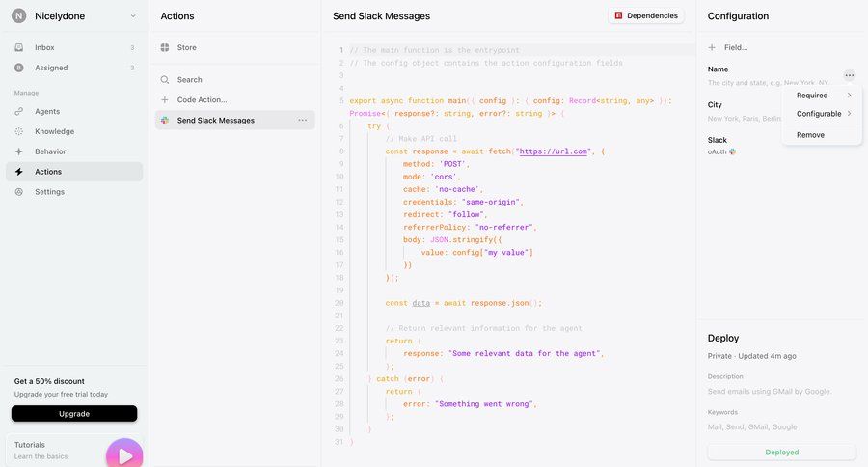Go to Assigned in the sidebar
The image size is (868, 467).
[74, 68]
